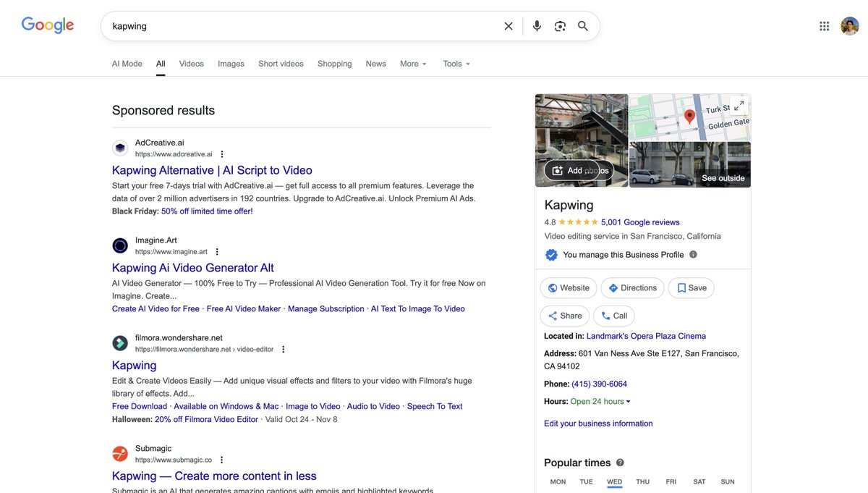Screen dimensions: 868x493
Task: Click the AdCreative.ai favicon
Action: pos(120,148)
